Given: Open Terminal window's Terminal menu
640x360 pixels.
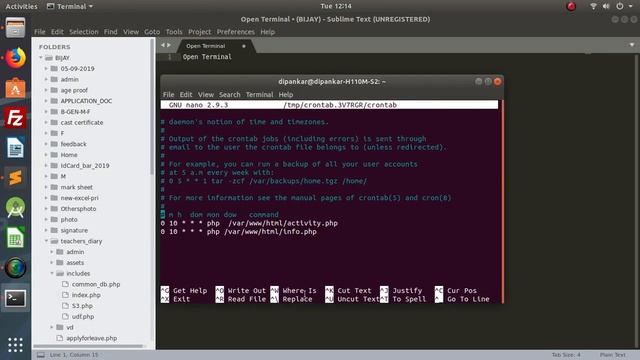Looking at the screenshot, I should coord(259,95).
